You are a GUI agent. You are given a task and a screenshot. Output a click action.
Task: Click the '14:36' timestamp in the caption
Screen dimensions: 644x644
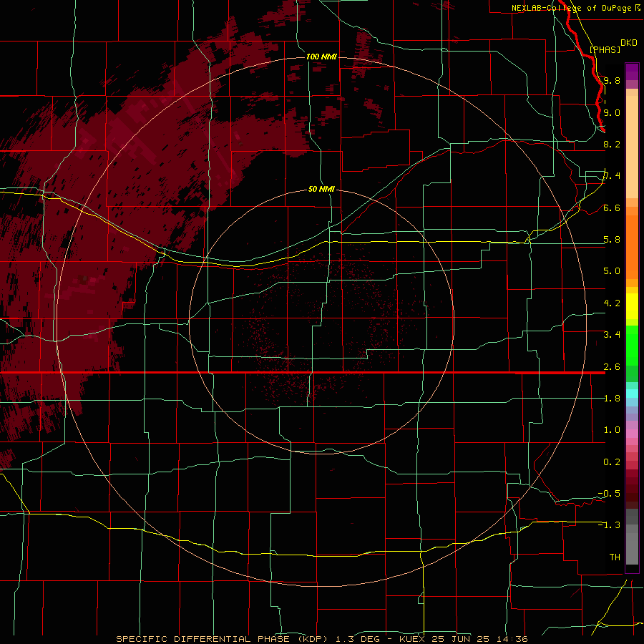coord(511,639)
